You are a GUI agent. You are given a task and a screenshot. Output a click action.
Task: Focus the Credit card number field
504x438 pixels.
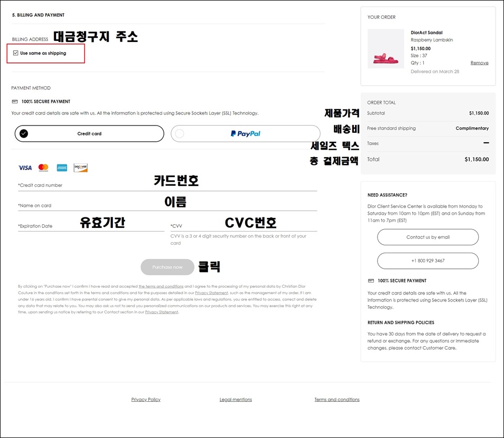167,185
